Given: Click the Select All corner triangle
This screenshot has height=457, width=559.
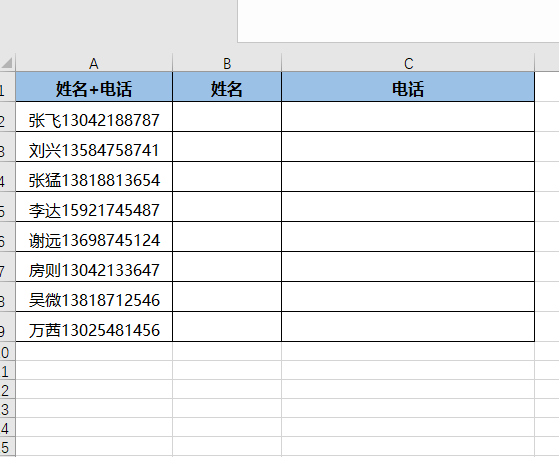Looking at the screenshot, I should tap(7, 63).
